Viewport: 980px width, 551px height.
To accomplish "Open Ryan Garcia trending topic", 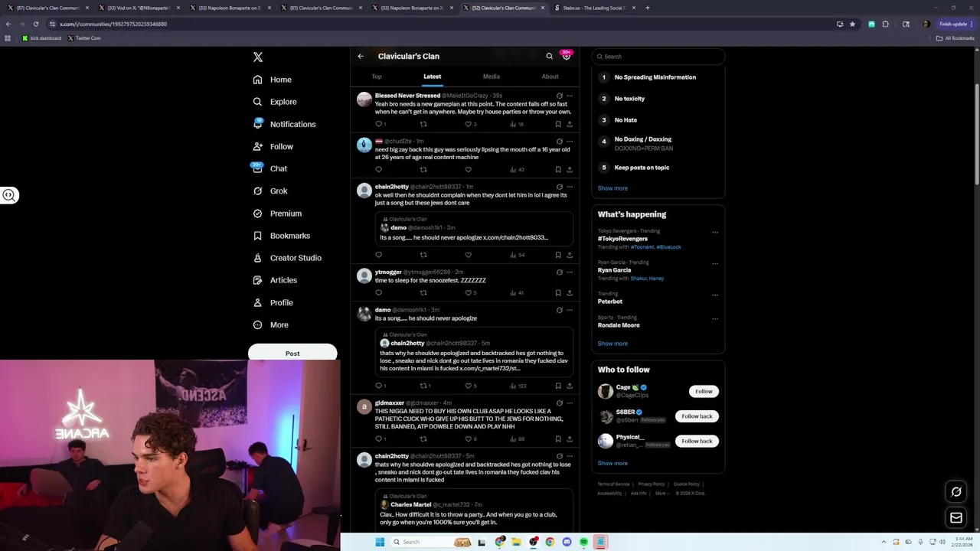I will (614, 270).
